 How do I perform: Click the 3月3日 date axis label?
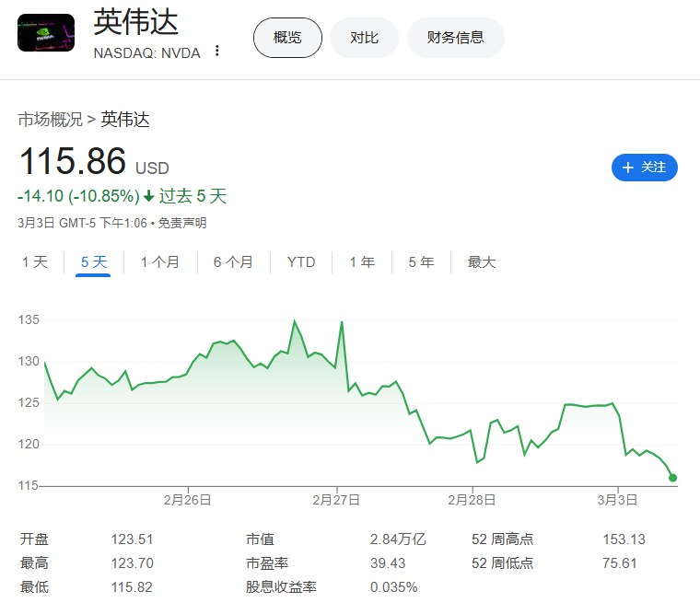[x=617, y=500]
